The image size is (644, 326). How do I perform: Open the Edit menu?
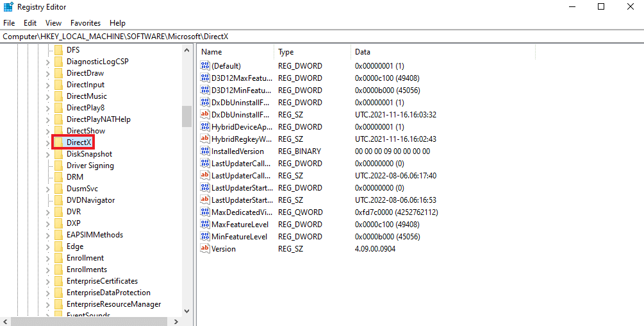point(30,23)
